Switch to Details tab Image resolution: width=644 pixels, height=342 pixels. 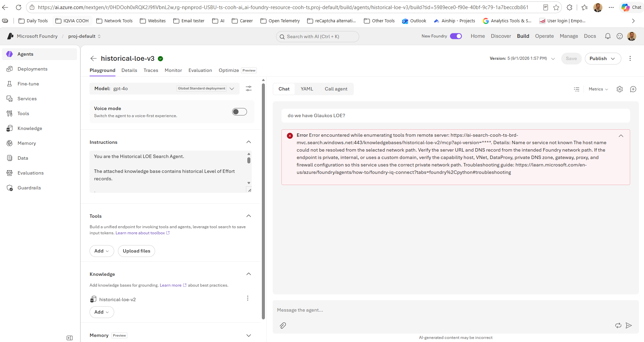[x=129, y=70]
